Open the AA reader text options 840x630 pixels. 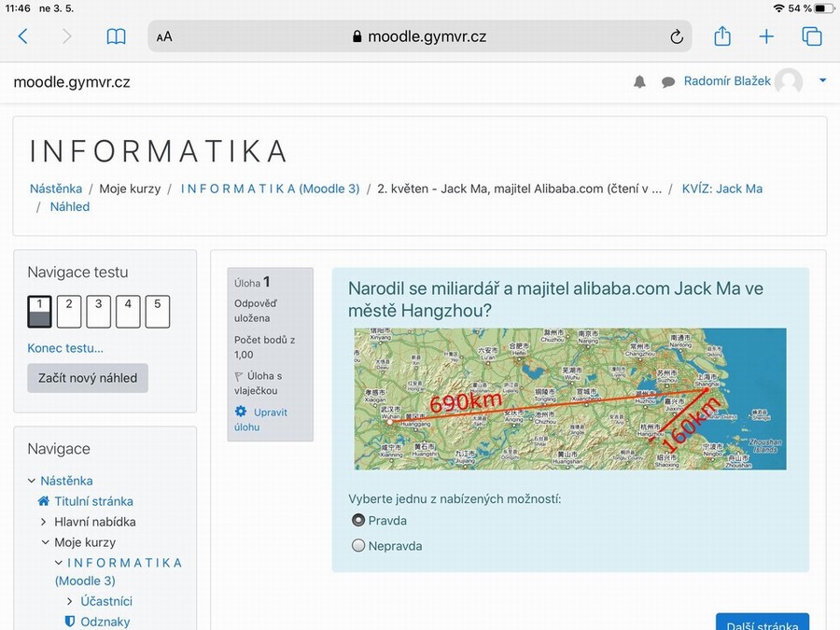(x=164, y=37)
